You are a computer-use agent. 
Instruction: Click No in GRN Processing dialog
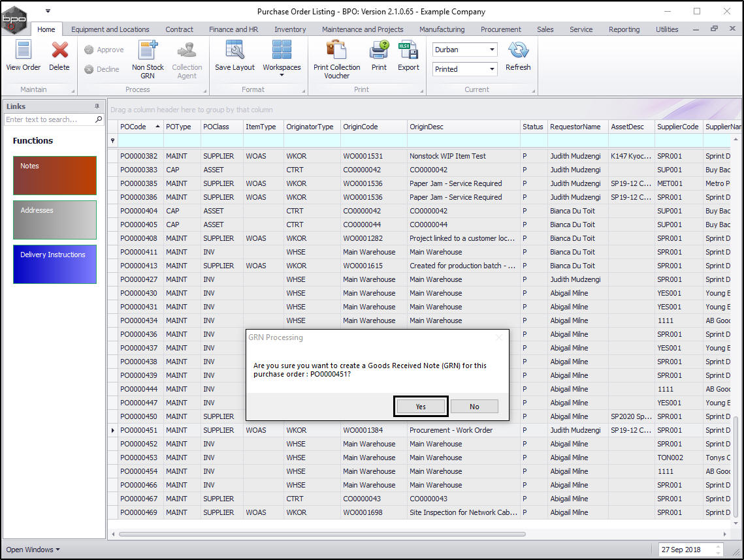(x=474, y=407)
